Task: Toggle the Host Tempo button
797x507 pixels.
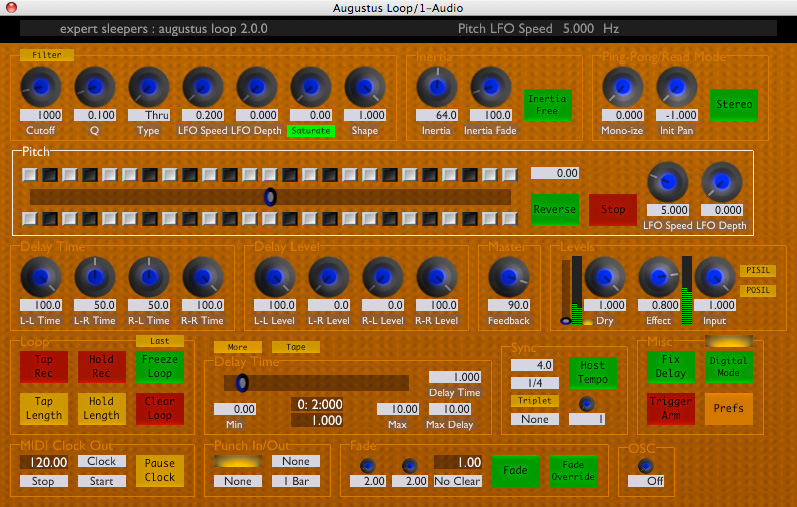Action: coord(593,372)
